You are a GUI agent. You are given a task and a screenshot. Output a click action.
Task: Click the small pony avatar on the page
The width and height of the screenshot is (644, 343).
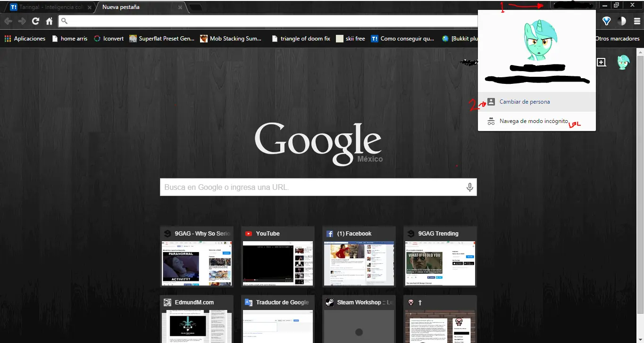pyautogui.click(x=623, y=63)
